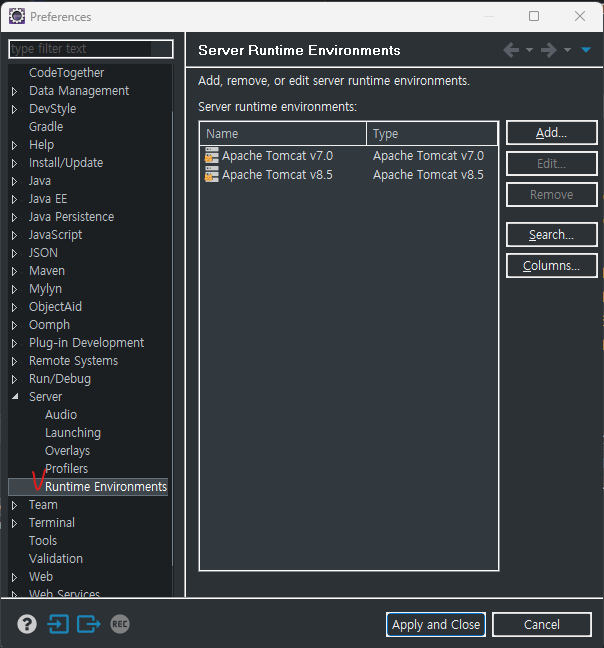Screen dimensions: 604x648
Task: Select Launching under Server
Action: (73, 433)
